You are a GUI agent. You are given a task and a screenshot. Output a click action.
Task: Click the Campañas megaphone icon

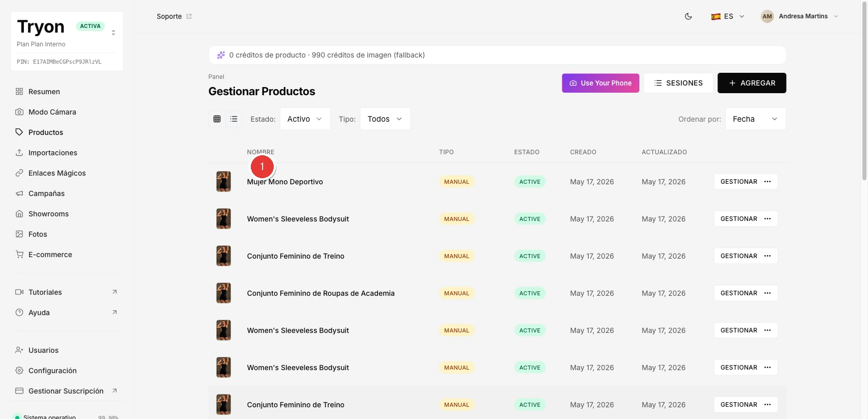click(19, 193)
